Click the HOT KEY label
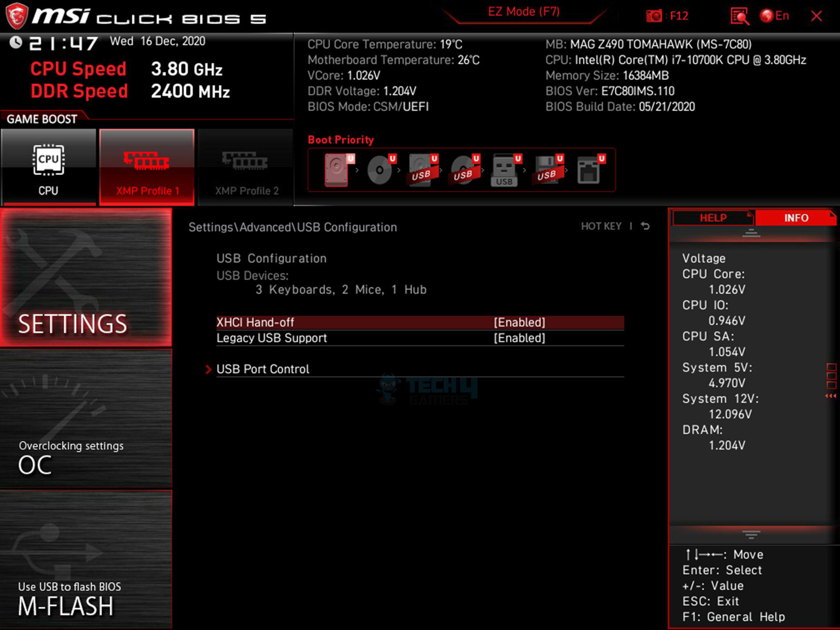Image resolution: width=840 pixels, height=630 pixels. pyautogui.click(x=601, y=226)
